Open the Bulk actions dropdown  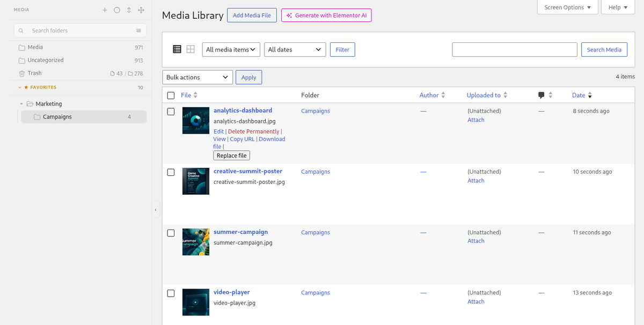pyautogui.click(x=197, y=77)
